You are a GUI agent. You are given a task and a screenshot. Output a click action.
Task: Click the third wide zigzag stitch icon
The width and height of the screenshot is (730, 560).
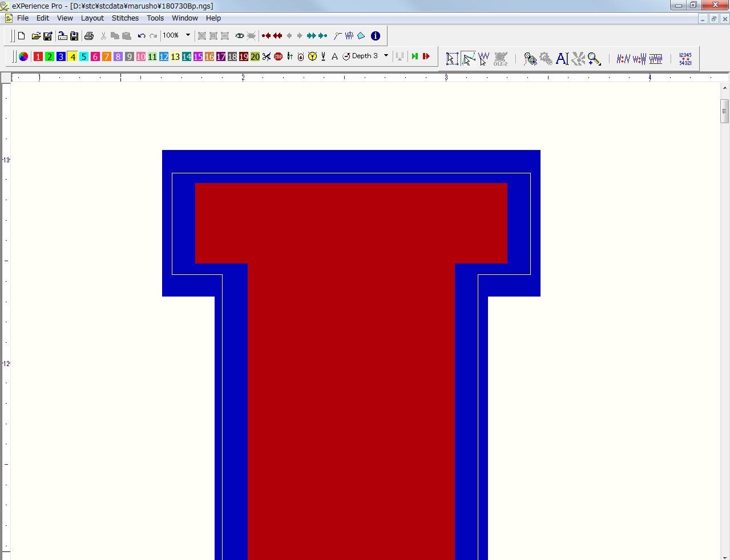tap(656, 59)
